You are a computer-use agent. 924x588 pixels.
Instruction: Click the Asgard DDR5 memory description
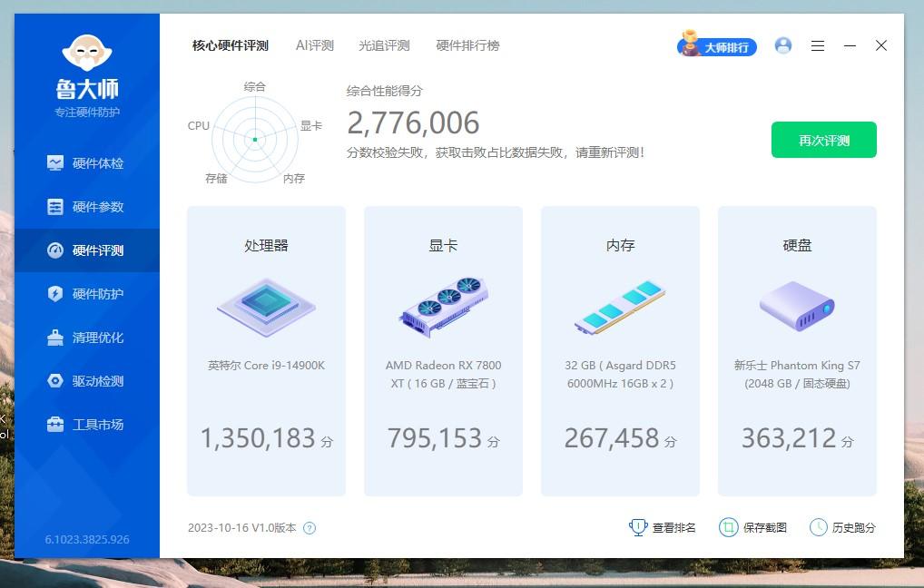point(620,374)
